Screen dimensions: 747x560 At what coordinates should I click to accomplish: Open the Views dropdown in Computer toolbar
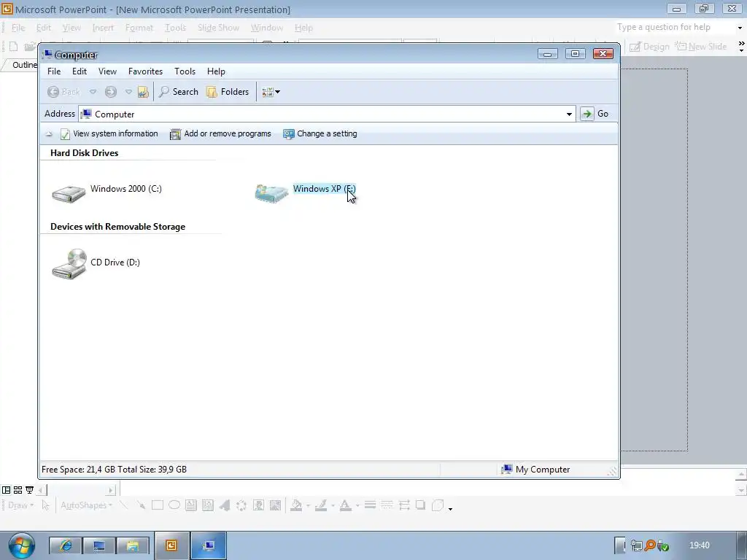pos(271,92)
